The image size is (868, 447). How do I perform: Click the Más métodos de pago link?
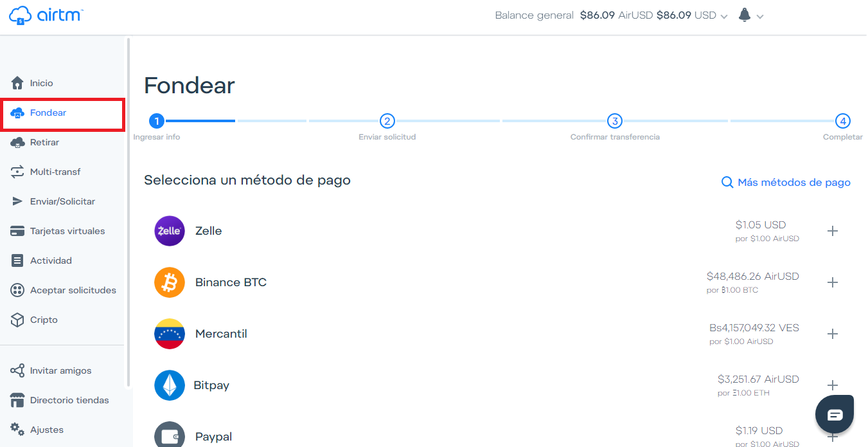pyautogui.click(x=794, y=183)
